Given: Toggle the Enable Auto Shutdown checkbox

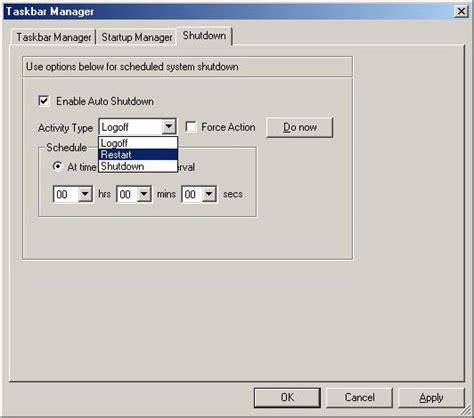Looking at the screenshot, I should pyautogui.click(x=44, y=101).
